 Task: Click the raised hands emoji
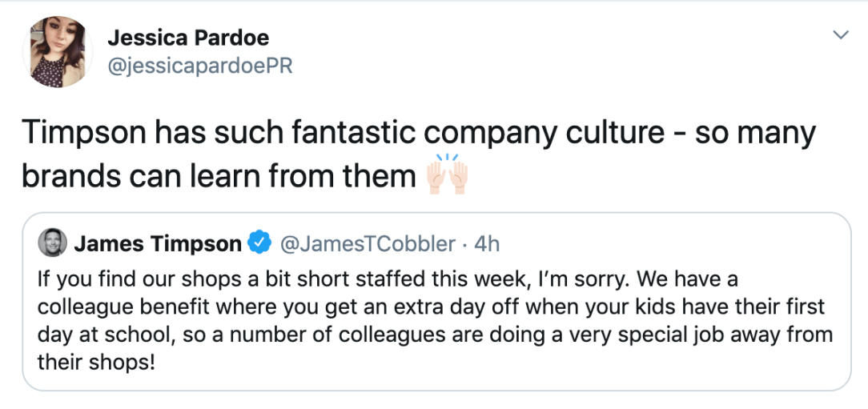click(447, 174)
